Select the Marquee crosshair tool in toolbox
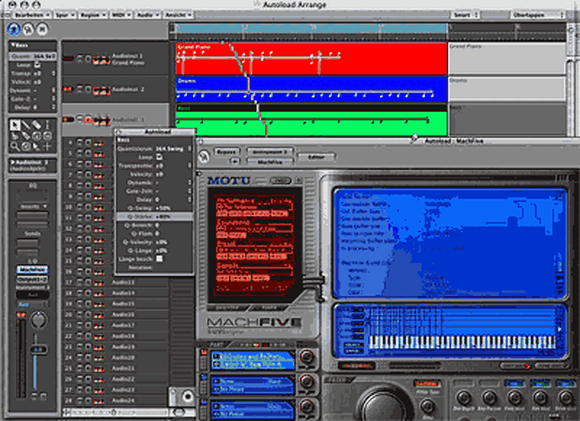This screenshot has height=421, width=580. (47, 146)
